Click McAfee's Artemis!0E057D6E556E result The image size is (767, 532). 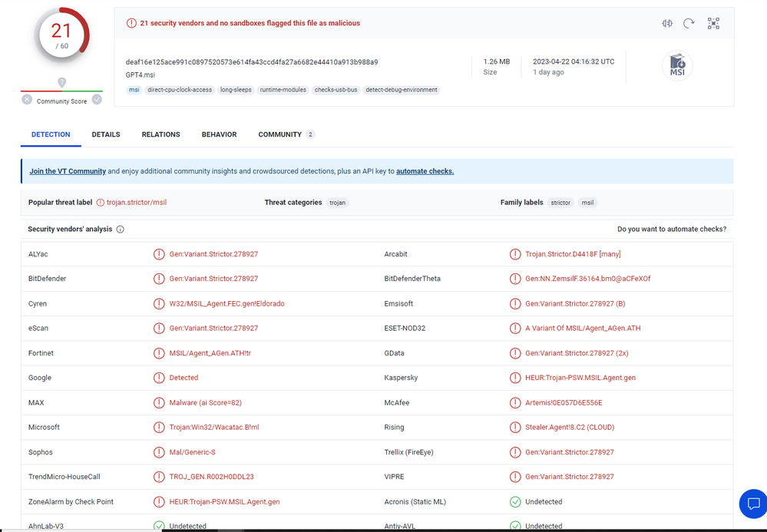click(x=564, y=403)
